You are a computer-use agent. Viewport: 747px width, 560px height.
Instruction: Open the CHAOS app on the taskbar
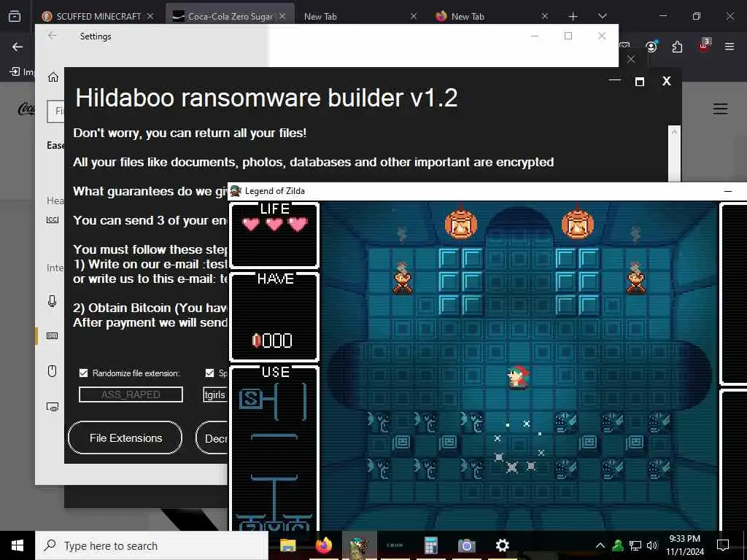click(x=395, y=545)
